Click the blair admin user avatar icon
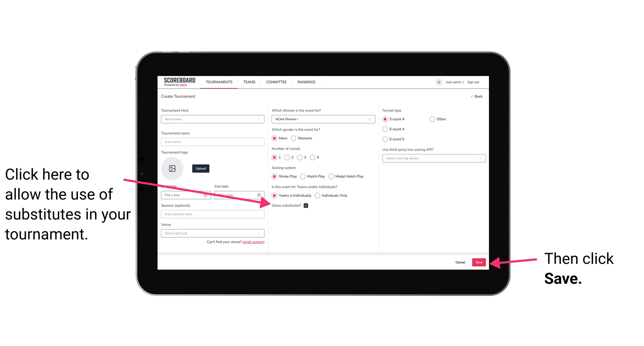 point(439,82)
